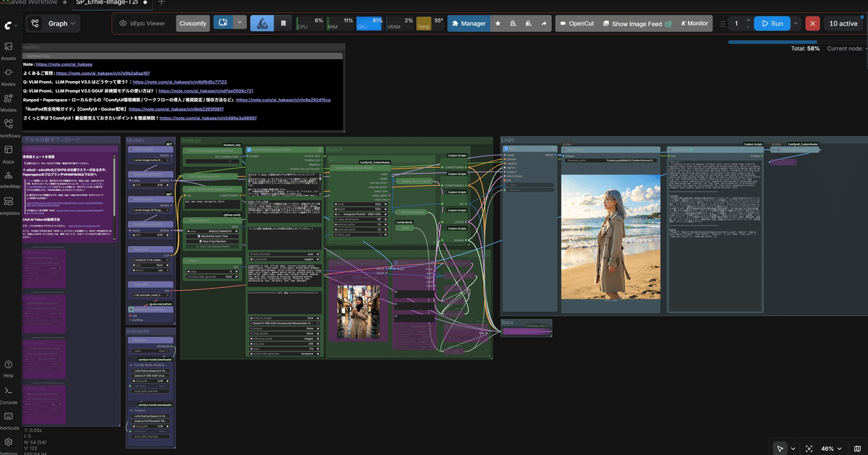Click the share arrow icon in toolbar
Viewport: 868px width, 455px height.
point(542,24)
